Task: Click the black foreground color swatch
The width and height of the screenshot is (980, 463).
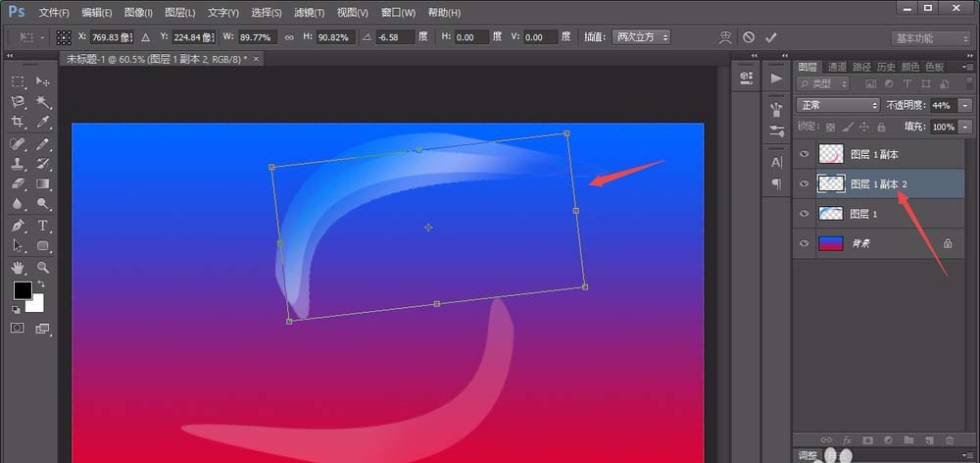Action: coord(22,290)
